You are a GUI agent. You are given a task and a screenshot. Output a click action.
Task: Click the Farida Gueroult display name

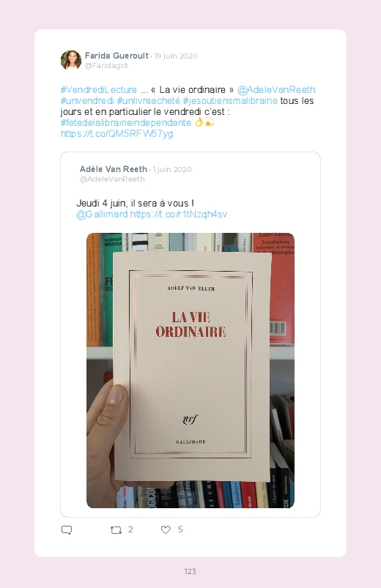point(116,56)
